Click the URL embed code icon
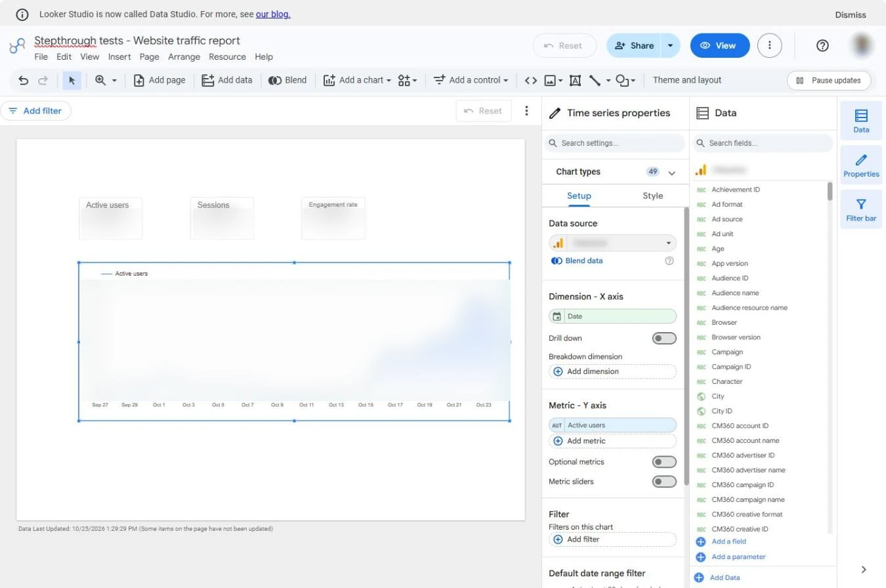This screenshot has height=588, width=886. [x=531, y=80]
